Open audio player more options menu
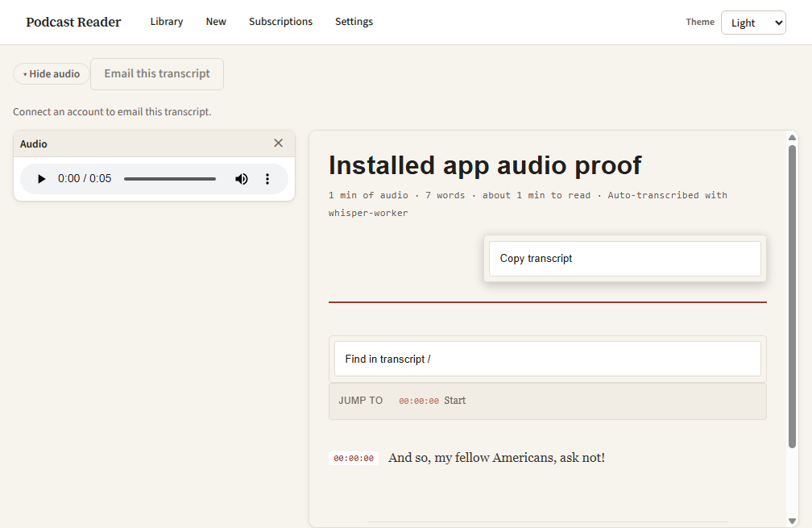The image size is (812, 528). click(x=267, y=179)
